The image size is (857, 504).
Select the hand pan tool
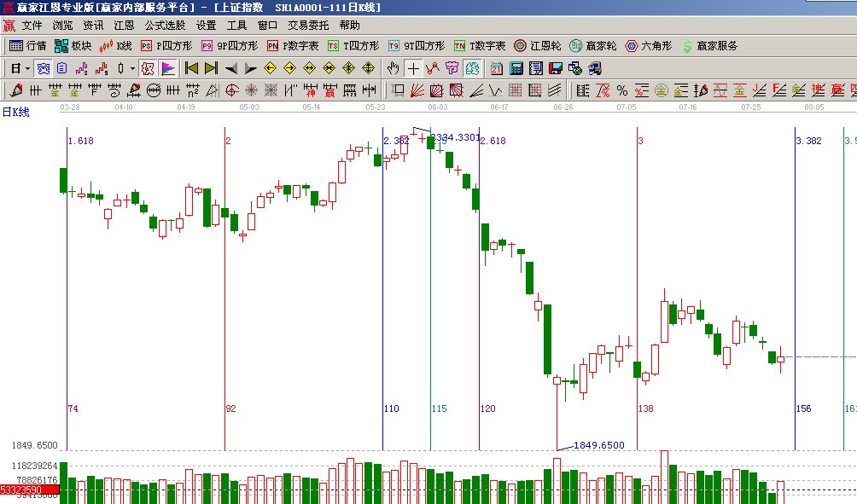click(x=394, y=68)
